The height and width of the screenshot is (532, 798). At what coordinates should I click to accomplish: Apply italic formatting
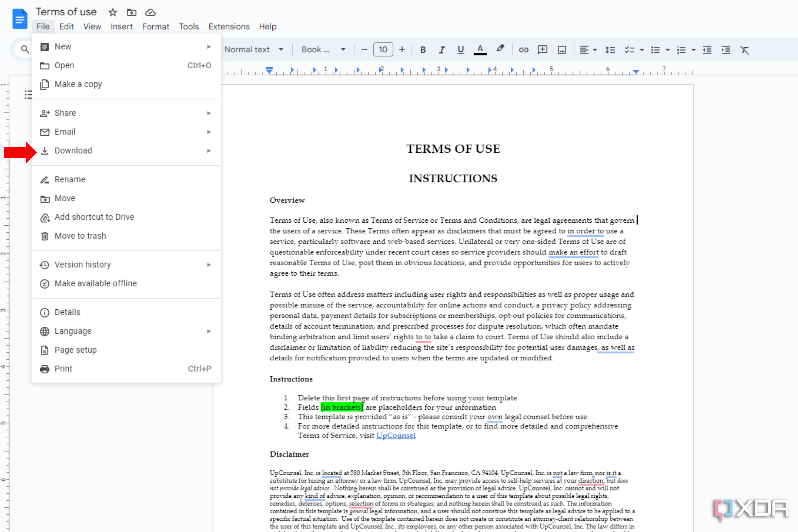[x=442, y=49]
